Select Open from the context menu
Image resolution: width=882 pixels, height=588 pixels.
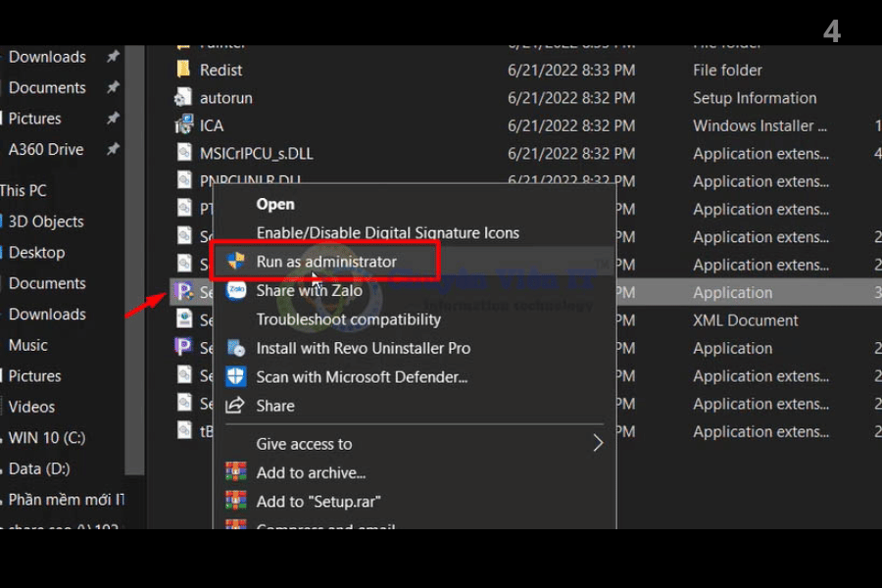pos(275,204)
